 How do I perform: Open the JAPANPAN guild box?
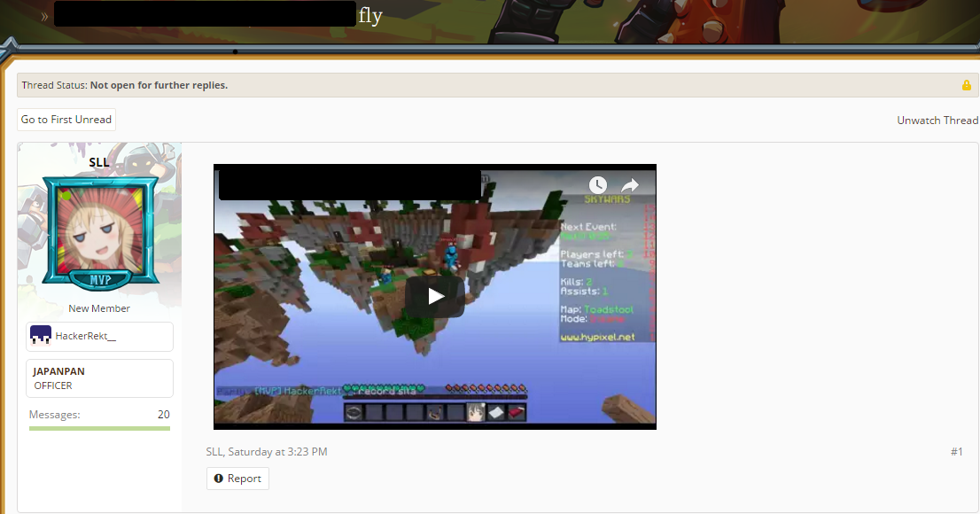[x=99, y=378]
